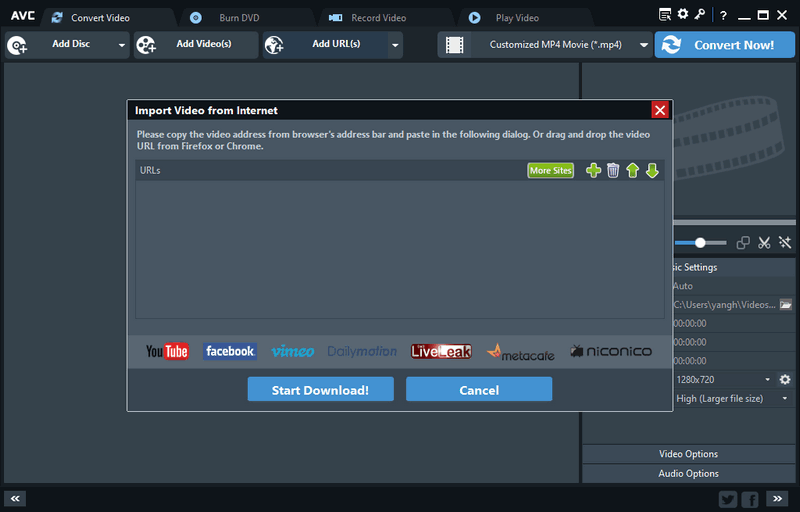Click the volume slider handle
Image resolution: width=800 pixels, height=512 pixels.
click(700, 243)
